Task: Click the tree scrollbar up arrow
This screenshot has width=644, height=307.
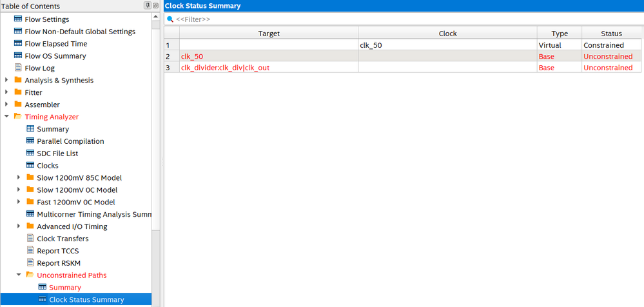Action: coord(155,17)
